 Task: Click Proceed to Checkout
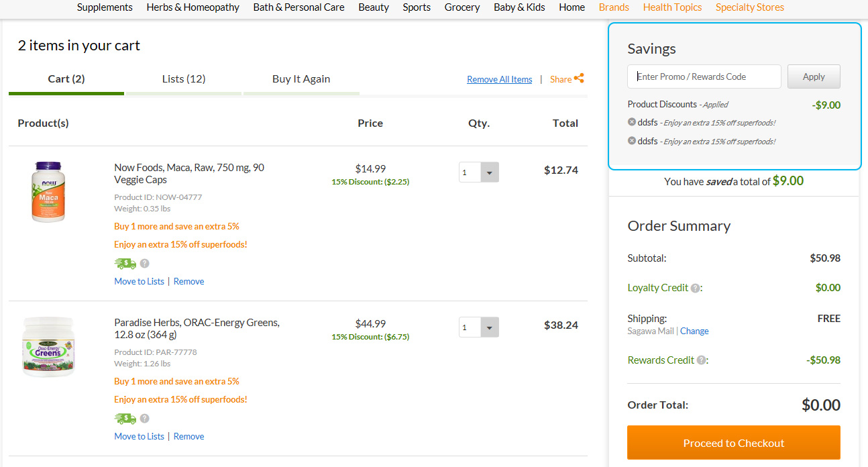[734, 443]
